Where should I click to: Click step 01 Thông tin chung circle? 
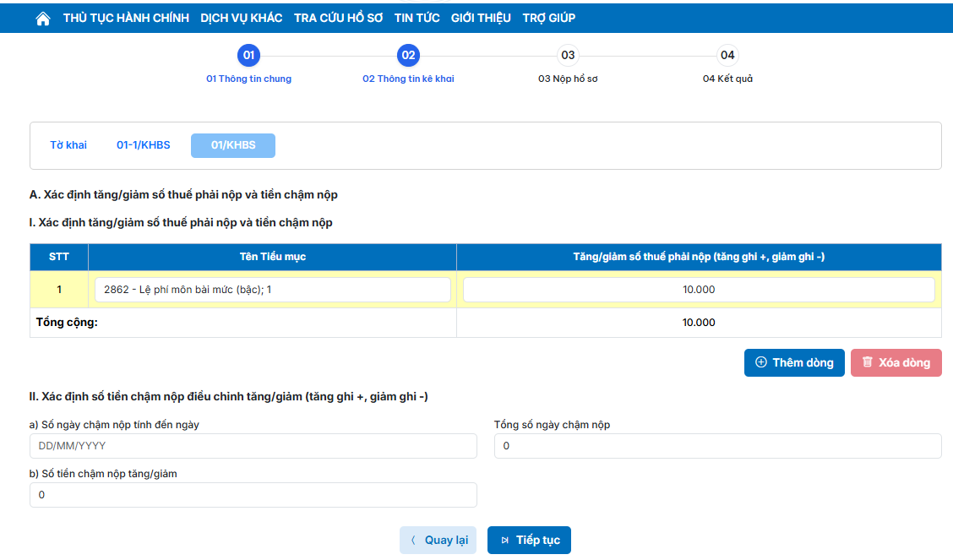[248, 56]
